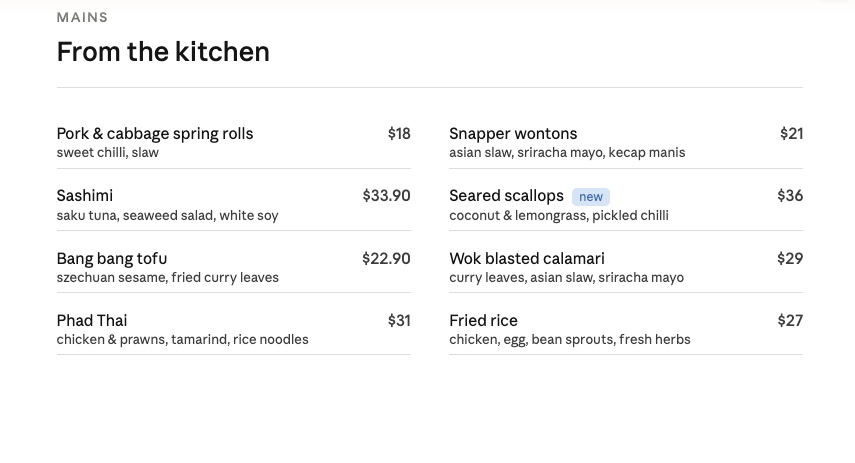Open the Bang bang tofu dish
The width and height of the screenshot is (855, 463).
tap(112, 259)
